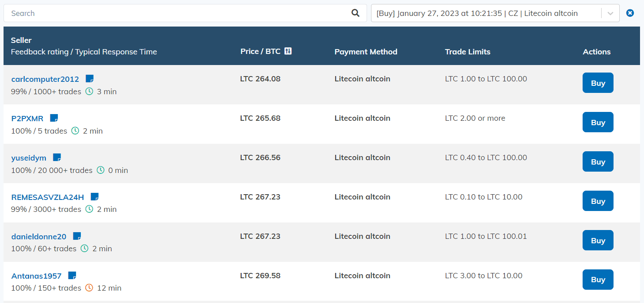Open seller profile carlcomputer2012
The width and height of the screenshot is (644, 303).
pyautogui.click(x=45, y=79)
